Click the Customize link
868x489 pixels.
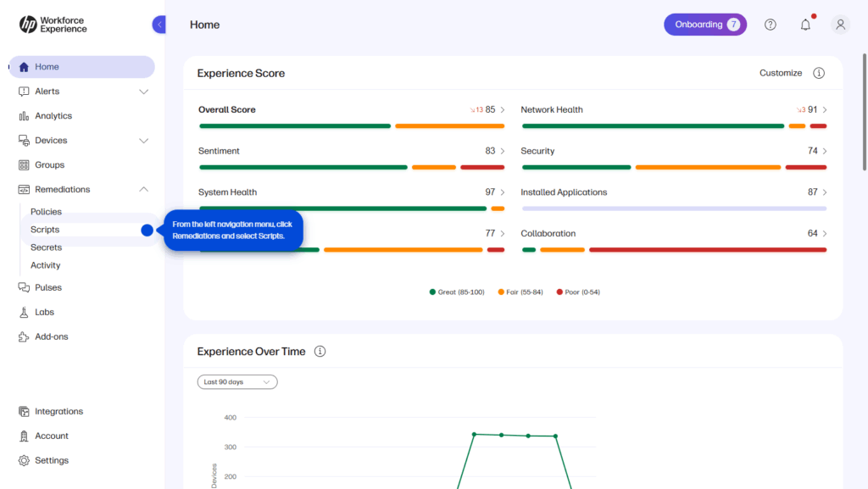point(781,73)
